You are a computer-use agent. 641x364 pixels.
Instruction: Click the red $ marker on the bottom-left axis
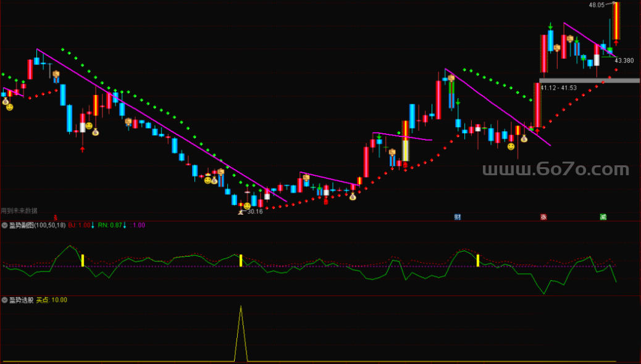pyautogui.click(x=56, y=217)
